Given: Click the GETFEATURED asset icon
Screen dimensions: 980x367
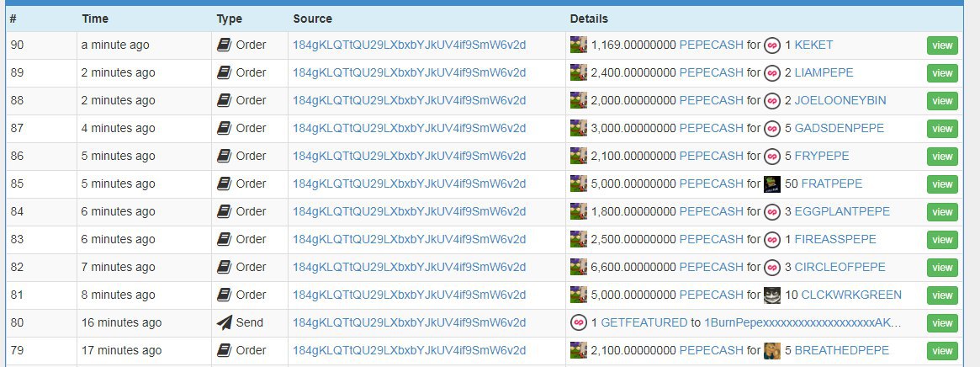Looking at the screenshot, I should point(579,322).
